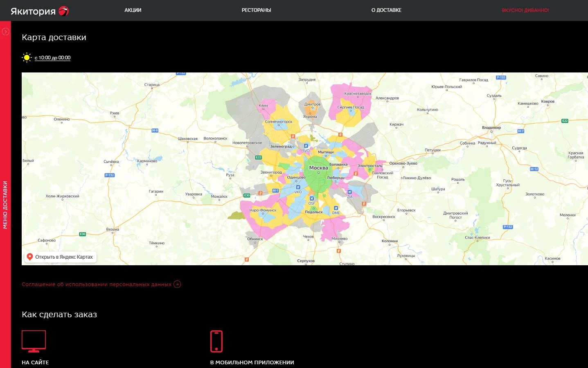Click the Клин label on map
Screen dimensions: 588x368
point(263,106)
